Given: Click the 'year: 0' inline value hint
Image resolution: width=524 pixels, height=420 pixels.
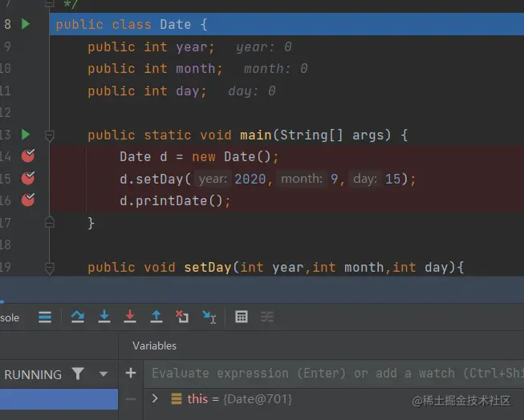Looking at the screenshot, I should pyautogui.click(x=264, y=46).
